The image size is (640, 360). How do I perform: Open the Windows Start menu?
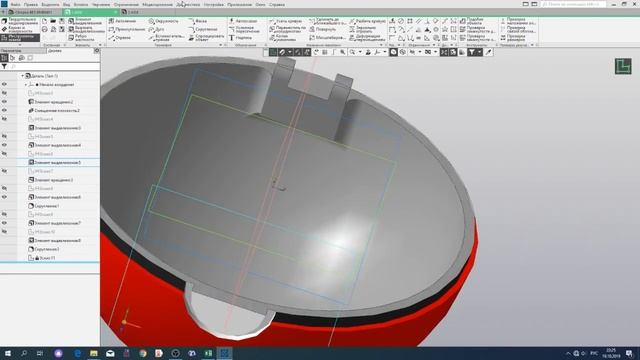tap(7, 353)
